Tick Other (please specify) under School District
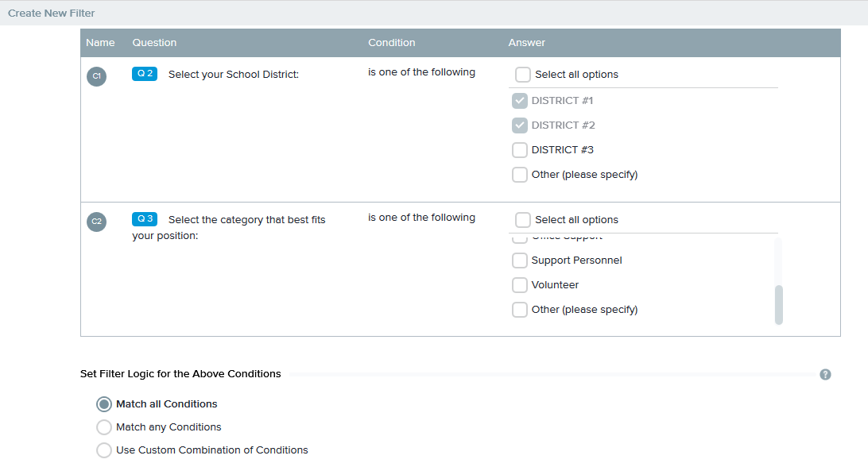The width and height of the screenshot is (868, 467). tap(520, 175)
